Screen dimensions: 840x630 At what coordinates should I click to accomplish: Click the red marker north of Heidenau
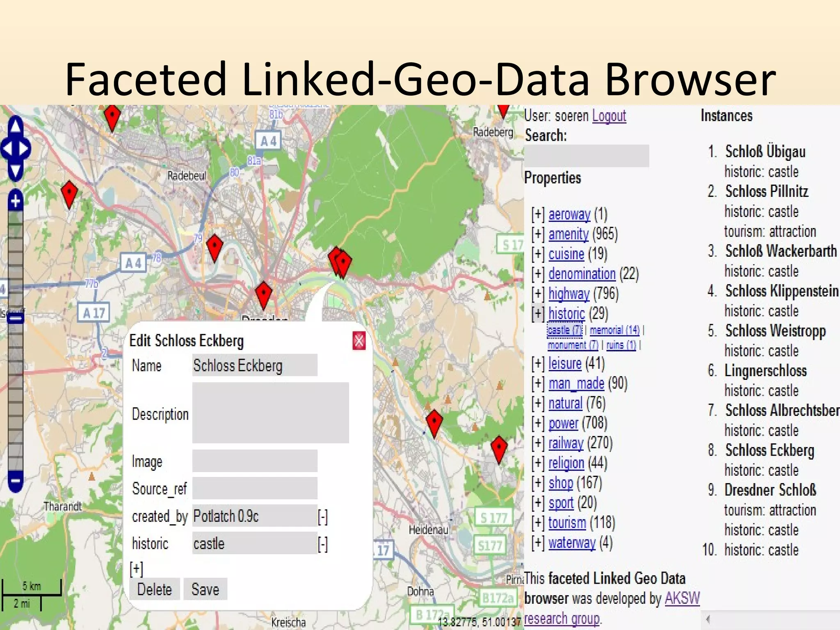coord(434,423)
